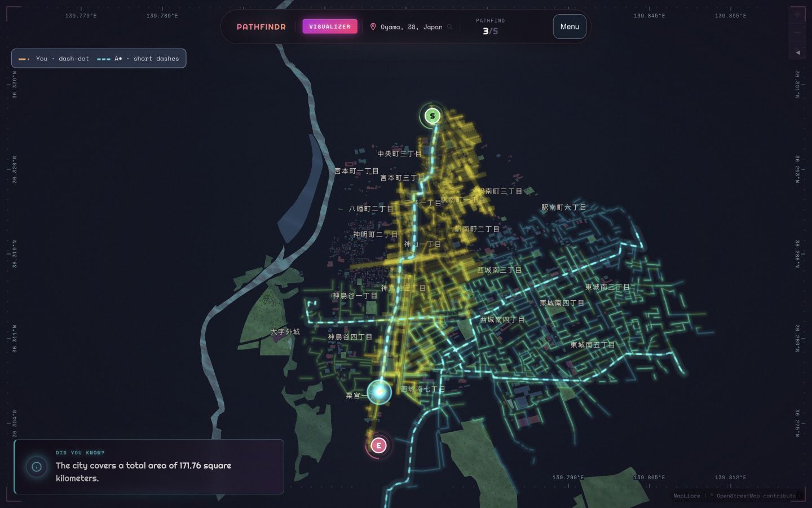Click the zoom out minus icon
The height and width of the screenshot is (508, 812).
(797, 33)
